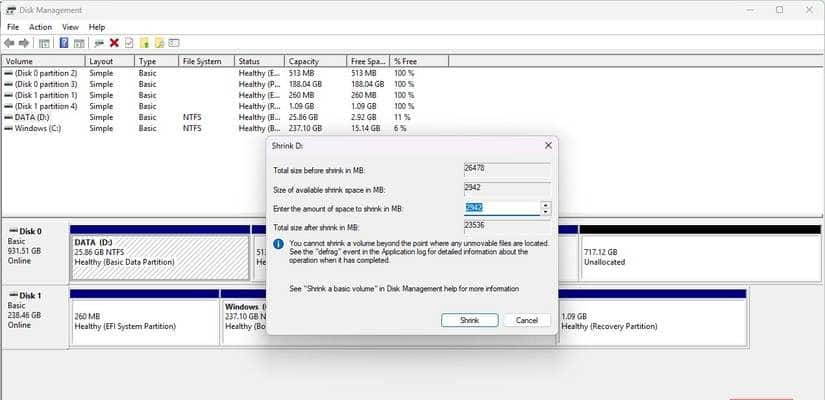Toggle the action pane toolbar icon

click(79, 43)
